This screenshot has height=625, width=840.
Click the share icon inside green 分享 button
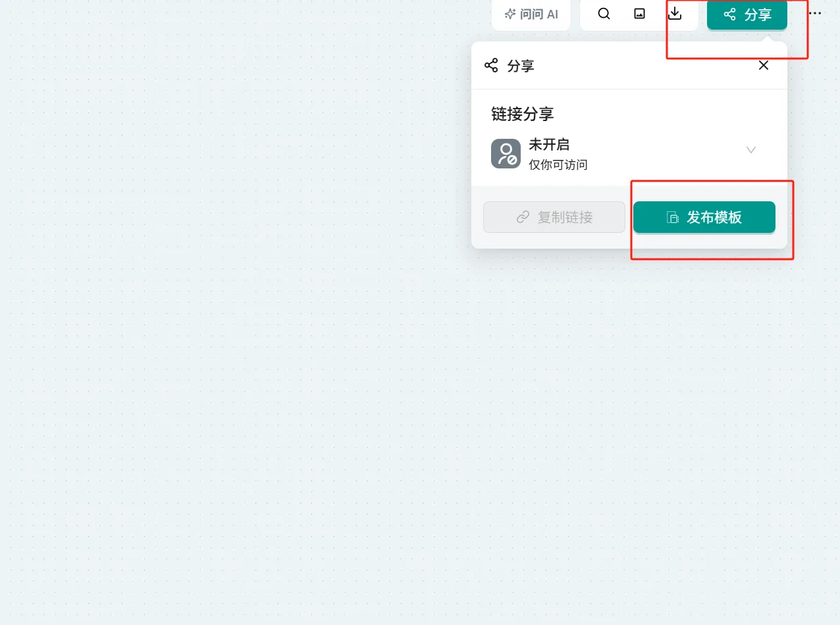(x=729, y=14)
